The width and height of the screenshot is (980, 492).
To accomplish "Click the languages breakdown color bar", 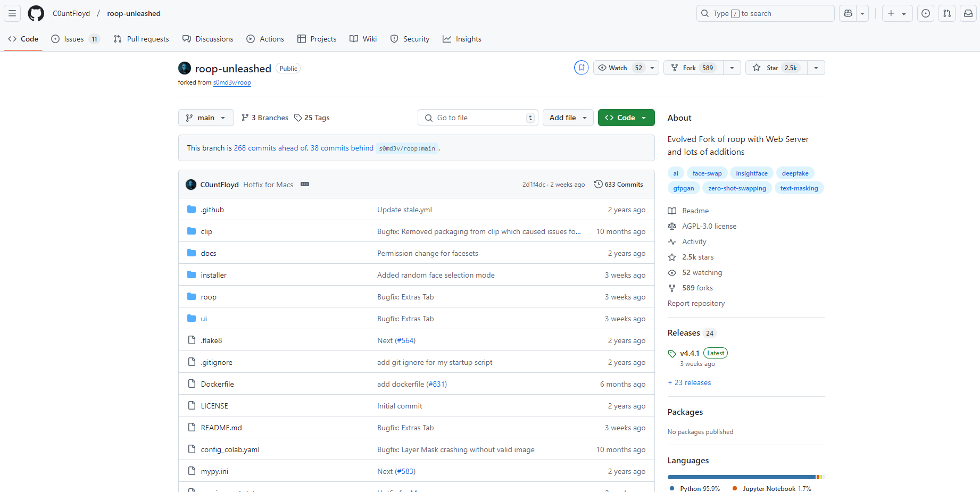I will 745,477.
